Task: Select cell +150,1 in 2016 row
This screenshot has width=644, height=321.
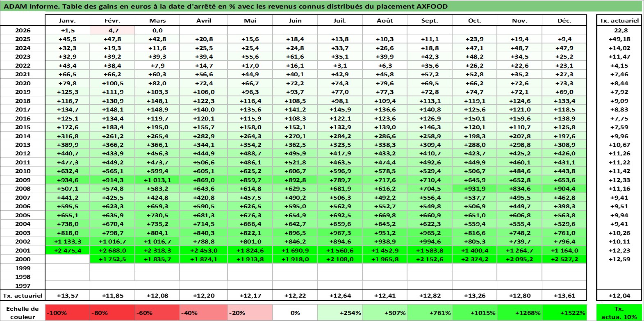Action: pyautogui.click(x=475, y=118)
